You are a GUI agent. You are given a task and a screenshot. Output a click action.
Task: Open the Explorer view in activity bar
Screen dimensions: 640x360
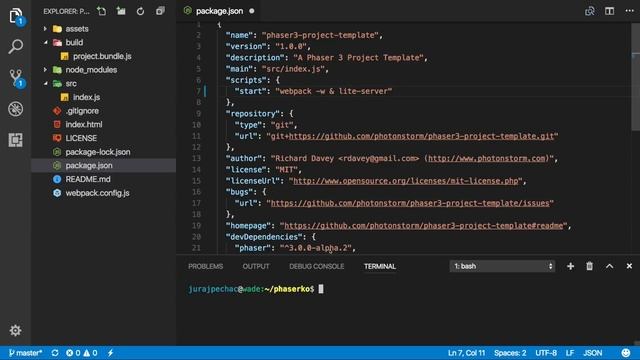[16, 16]
